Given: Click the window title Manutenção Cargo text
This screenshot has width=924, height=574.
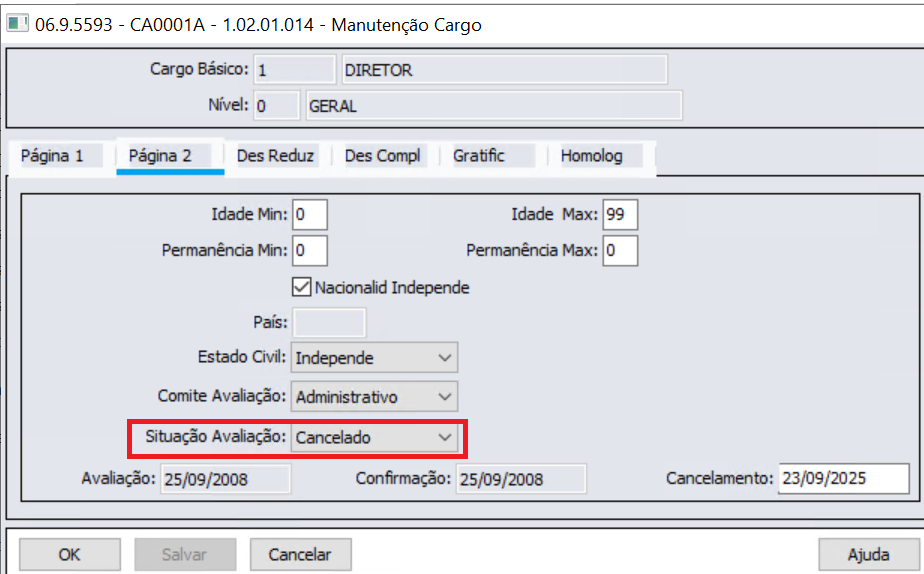Looking at the screenshot, I should click(407, 25).
